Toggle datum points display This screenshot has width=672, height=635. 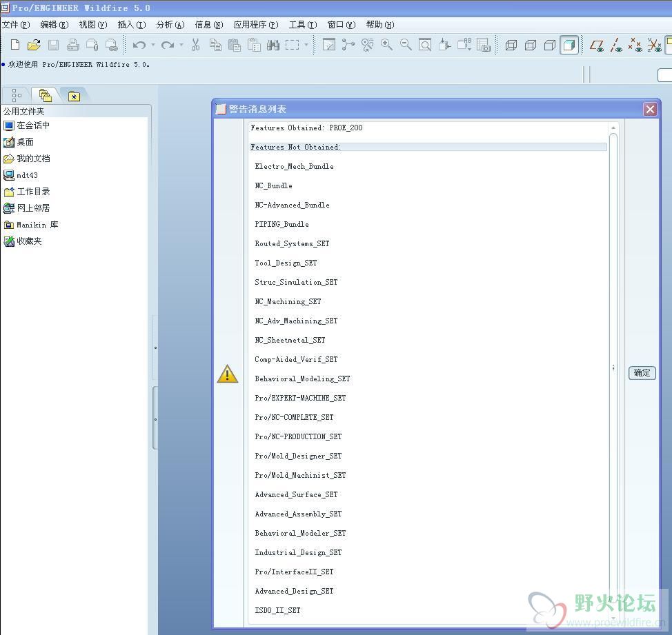(635, 45)
